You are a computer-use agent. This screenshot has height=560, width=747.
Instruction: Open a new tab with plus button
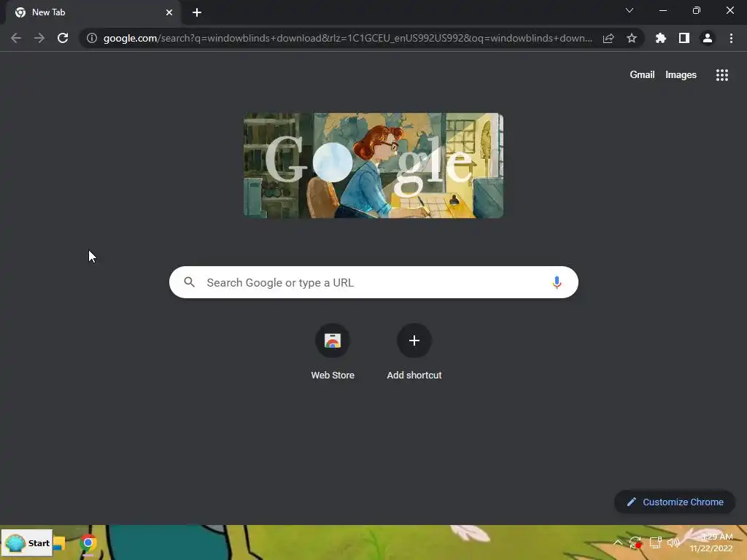197,12
